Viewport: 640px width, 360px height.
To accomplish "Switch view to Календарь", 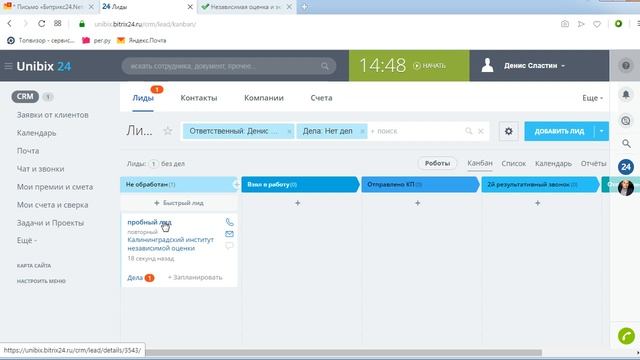I will click(x=553, y=163).
